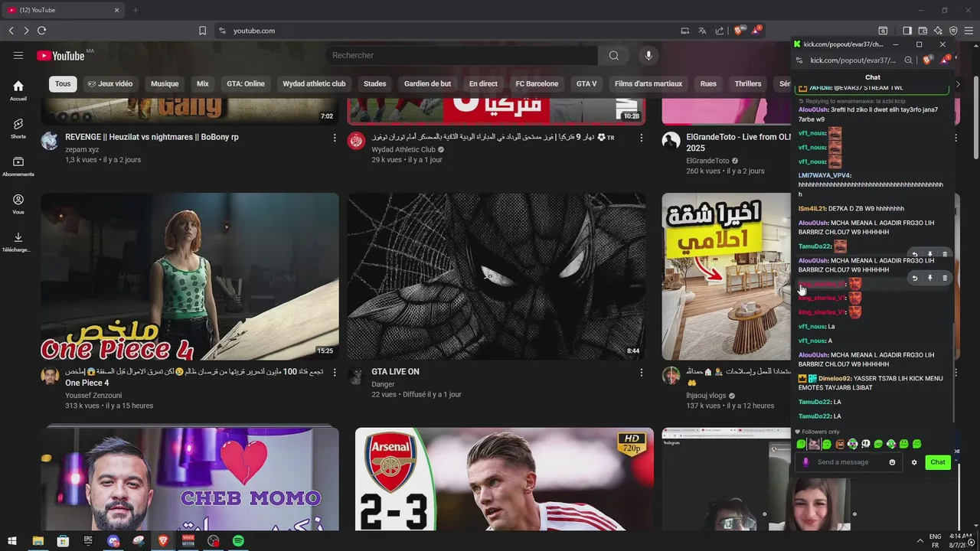This screenshot has height=551, width=980.
Task: Open zepam xyz channel link
Action: [x=82, y=150]
